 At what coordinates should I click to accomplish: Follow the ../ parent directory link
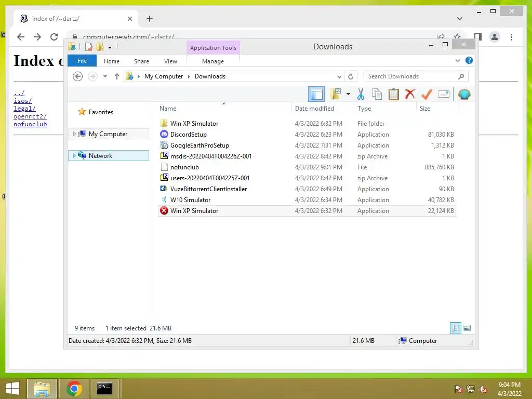19,93
